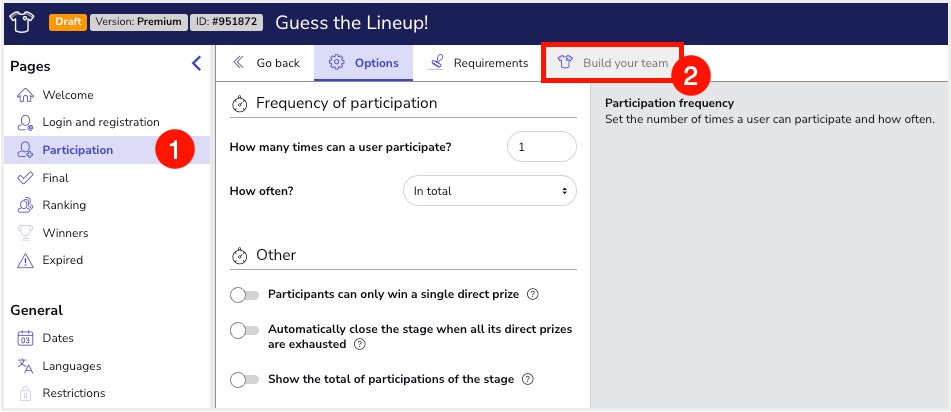The height and width of the screenshot is (412, 951).
Task: Open the Login and registration page
Action: click(x=101, y=122)
